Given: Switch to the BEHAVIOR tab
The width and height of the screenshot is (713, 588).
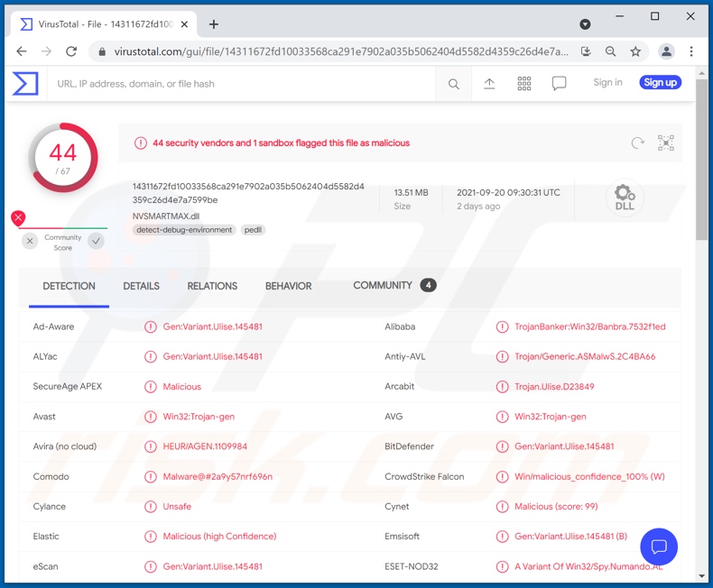Looking at the screenshot, I should click(288, 286).
